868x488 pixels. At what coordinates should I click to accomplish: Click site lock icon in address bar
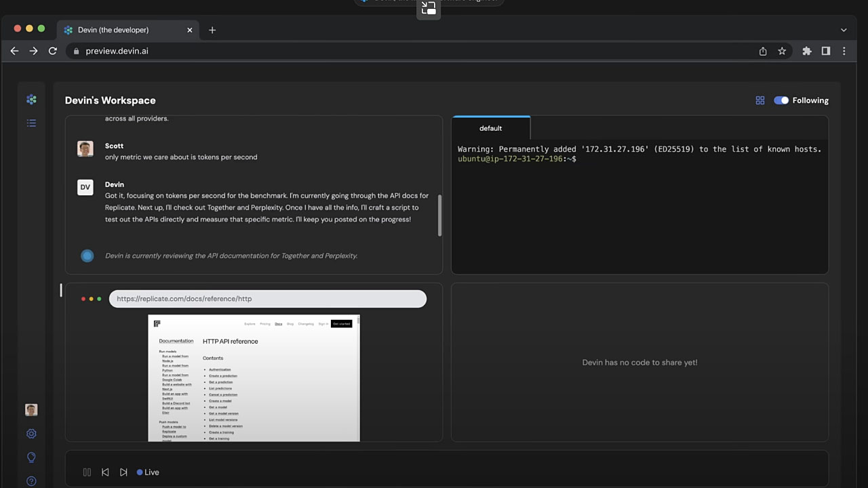pyautogui.click(x=76, y=51)
